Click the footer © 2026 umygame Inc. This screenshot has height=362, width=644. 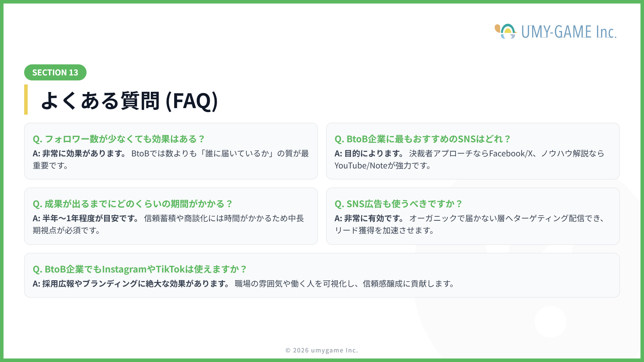(x=322, y=350)
